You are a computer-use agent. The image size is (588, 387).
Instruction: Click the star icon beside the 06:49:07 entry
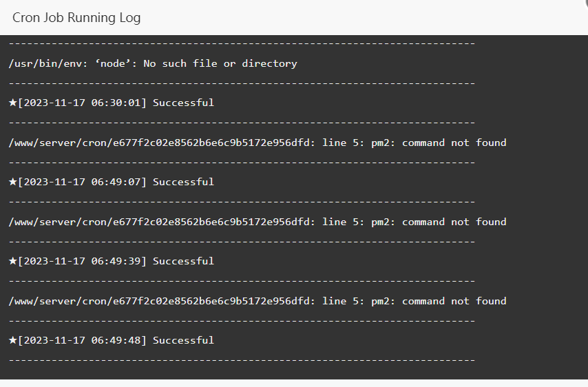12,182
